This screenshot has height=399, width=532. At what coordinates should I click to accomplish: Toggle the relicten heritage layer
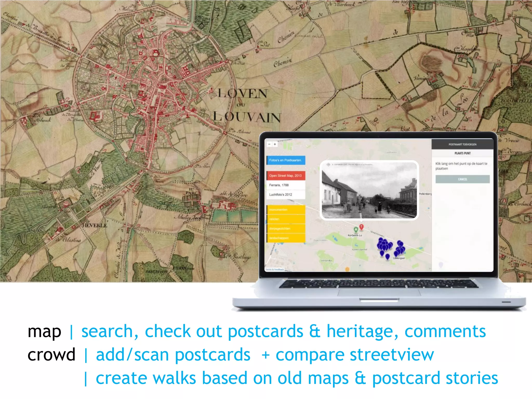pyautogui.click(x=286, y=219)
